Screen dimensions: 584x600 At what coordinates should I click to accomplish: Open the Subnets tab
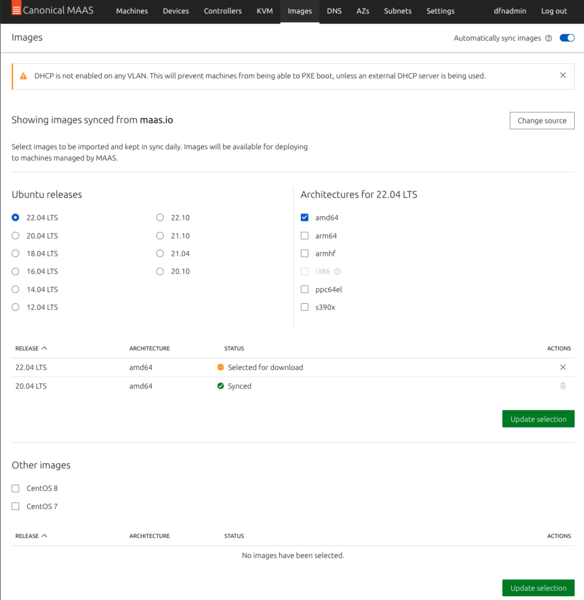398,11
